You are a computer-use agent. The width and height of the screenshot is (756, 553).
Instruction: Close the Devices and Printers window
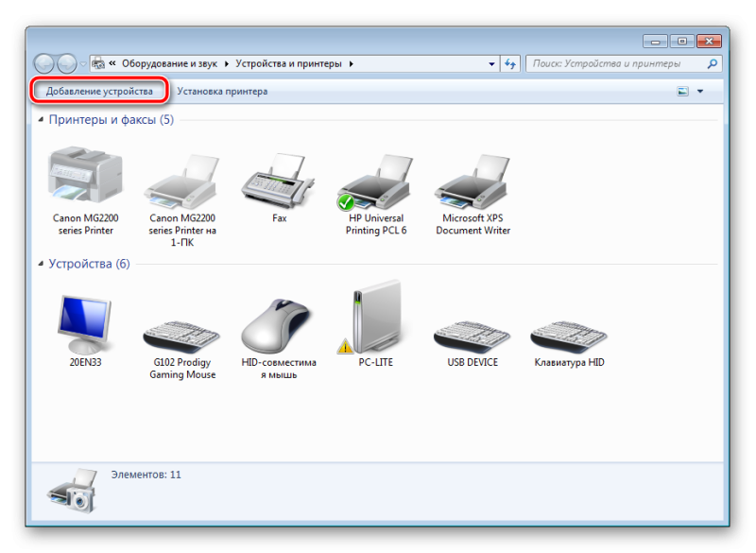coord(709,42)
